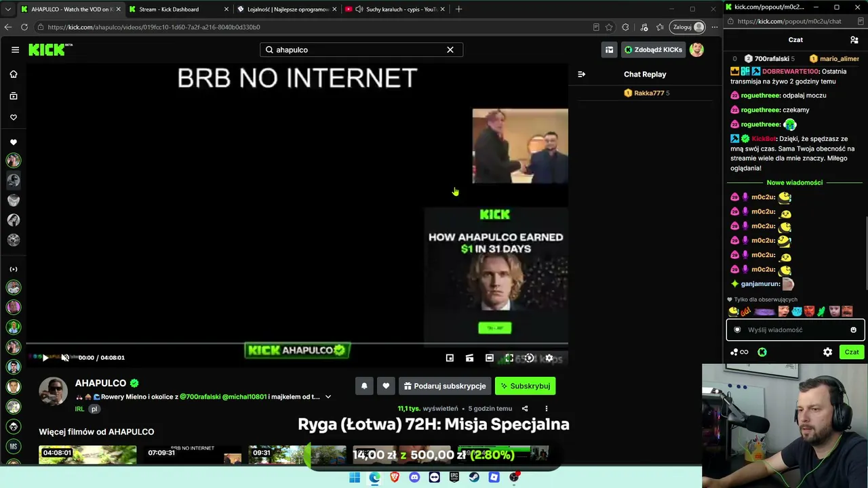Open the emote picker in chat
The image size is (868, 488).
point(853,330)
